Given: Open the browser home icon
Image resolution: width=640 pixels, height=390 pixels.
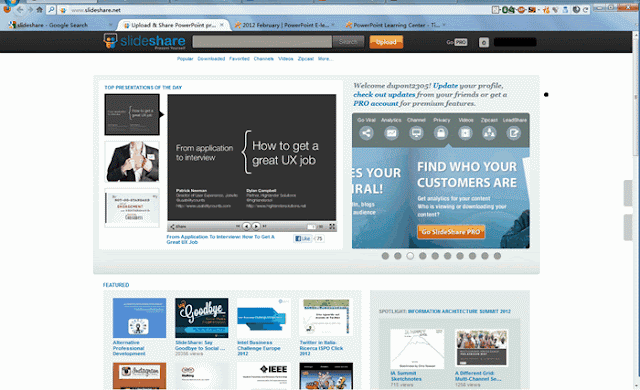Looking at the screenshot, I should click(x=40, y=10).
